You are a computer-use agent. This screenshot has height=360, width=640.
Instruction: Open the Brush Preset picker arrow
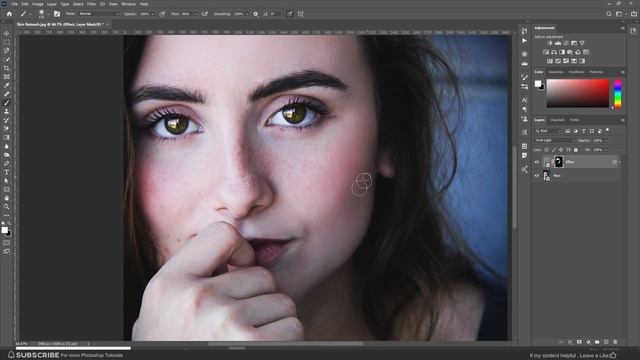[48, 14]
